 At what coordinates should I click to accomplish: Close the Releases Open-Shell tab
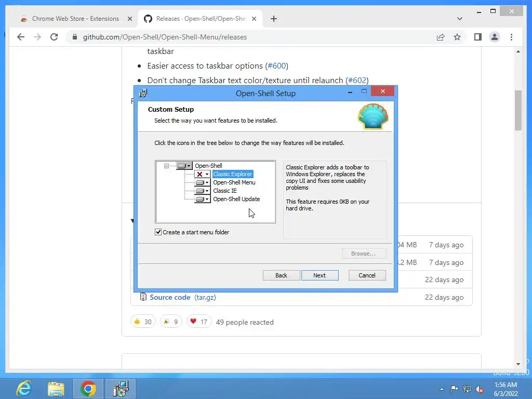pyautogui.click(x=254, y=19)
